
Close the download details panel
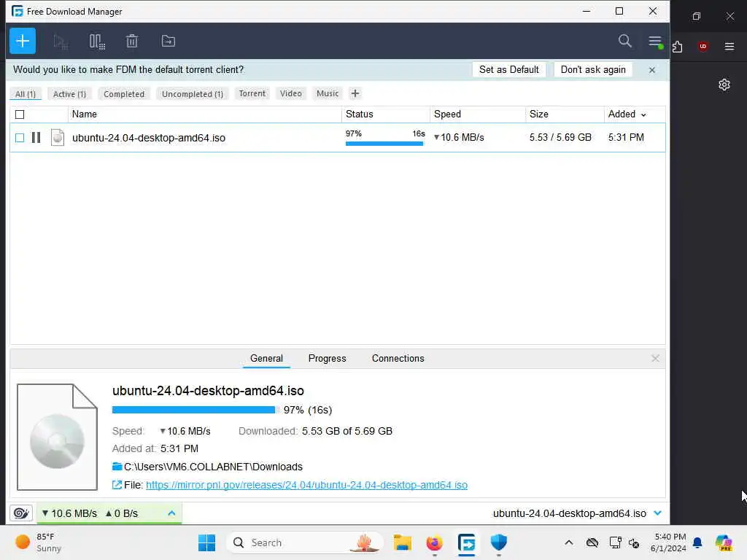[656, 358]
